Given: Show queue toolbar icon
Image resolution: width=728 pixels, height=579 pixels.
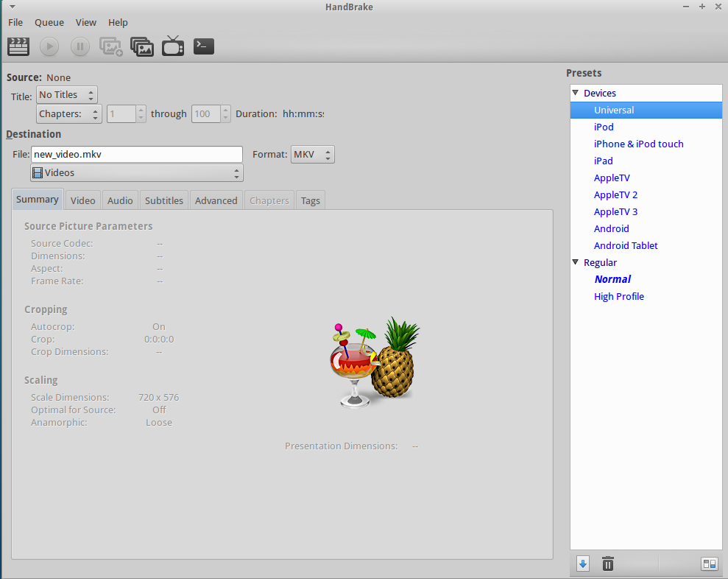Looking at the screenshot, I should pos(142,46).
